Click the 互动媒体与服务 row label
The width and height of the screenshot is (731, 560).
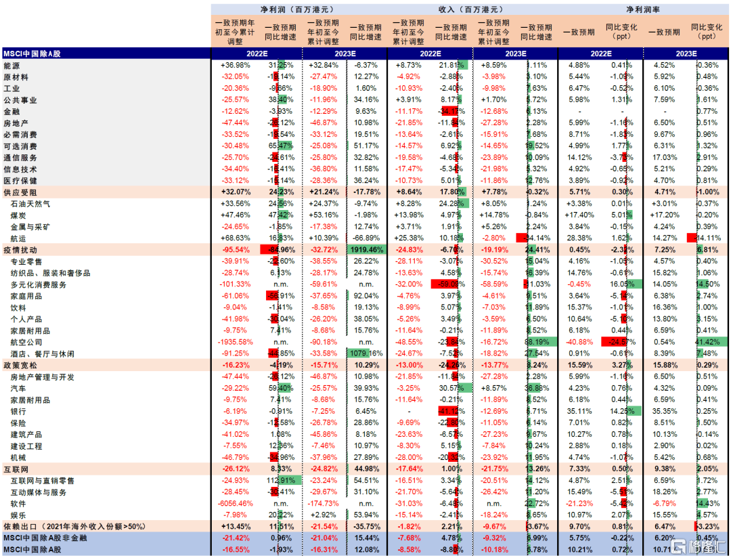pyautogui.click(x=38, y=492)
